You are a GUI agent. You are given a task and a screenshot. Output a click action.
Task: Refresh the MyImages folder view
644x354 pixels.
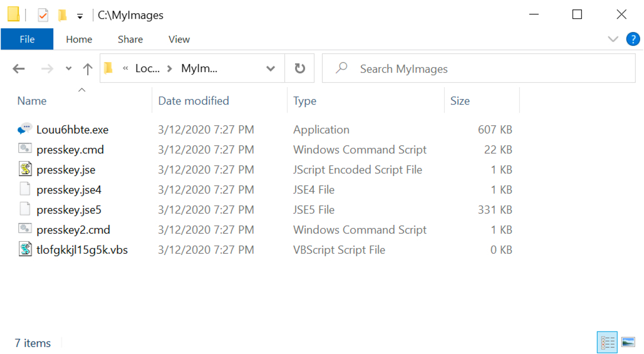pyautogui.click(x=300, y=68)
